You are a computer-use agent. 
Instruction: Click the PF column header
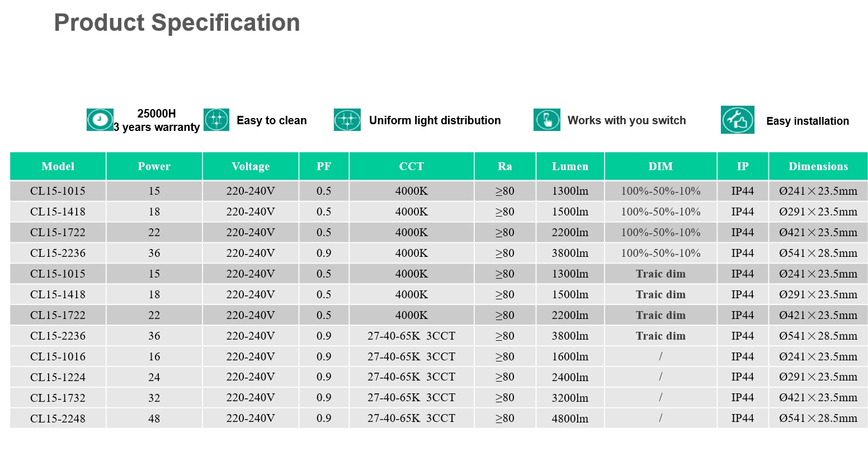[324, 166]
